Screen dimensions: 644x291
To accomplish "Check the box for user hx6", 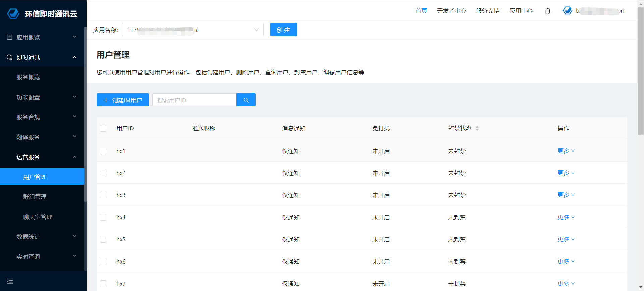I will click(103, 261).
